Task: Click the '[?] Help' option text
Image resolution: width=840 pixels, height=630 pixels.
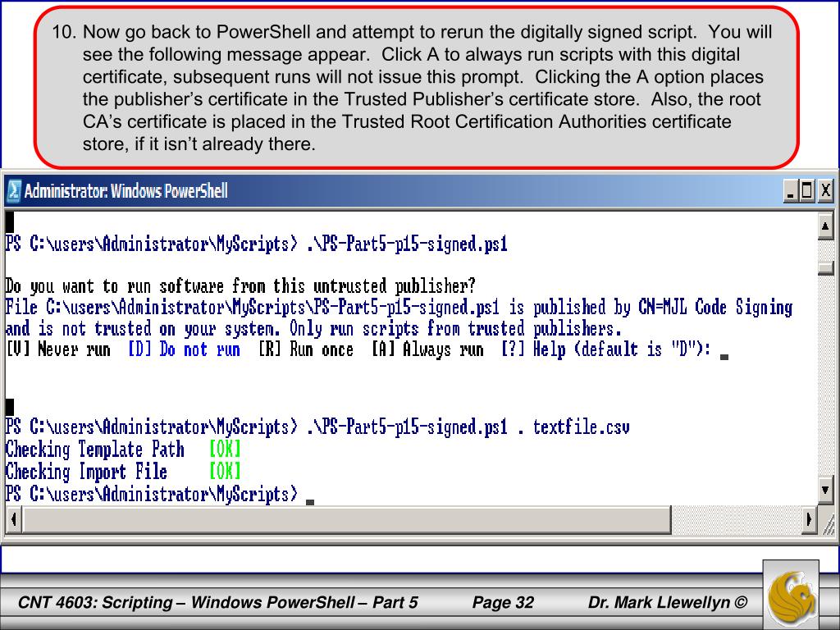Action: click(533, 349)
